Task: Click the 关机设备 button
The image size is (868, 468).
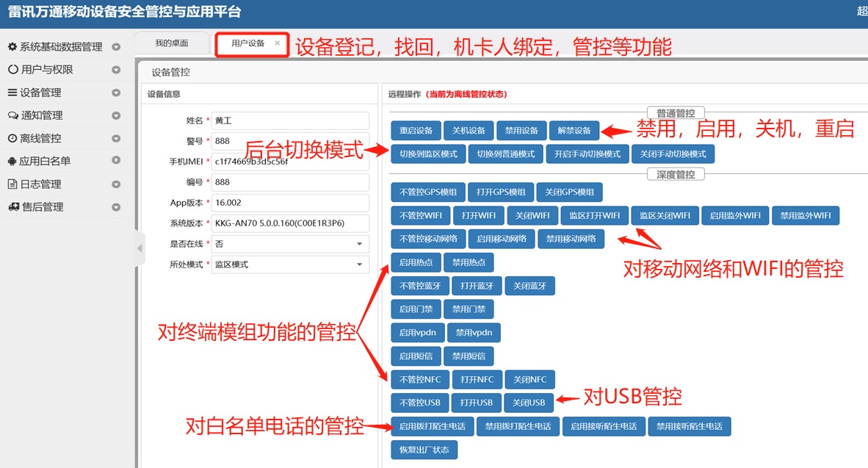Action: click(469, 131)
